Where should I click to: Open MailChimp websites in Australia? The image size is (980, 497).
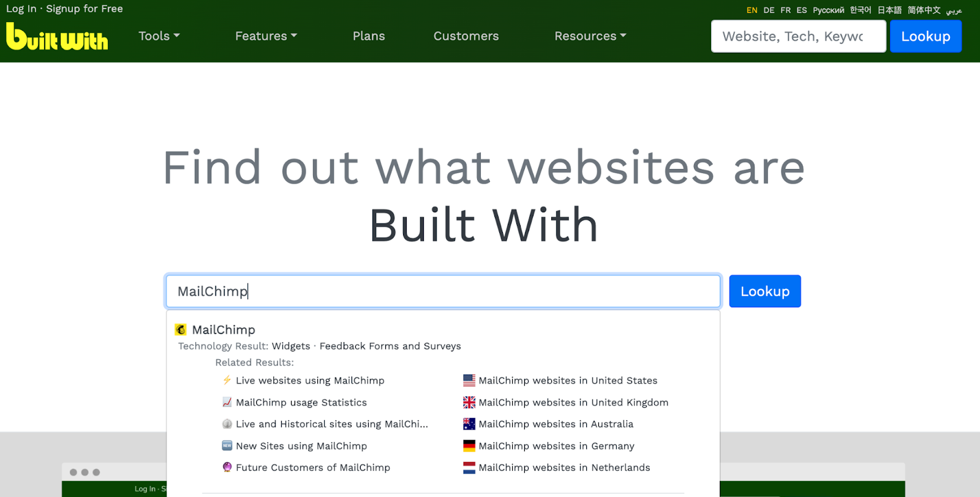[x=556, y=424]
